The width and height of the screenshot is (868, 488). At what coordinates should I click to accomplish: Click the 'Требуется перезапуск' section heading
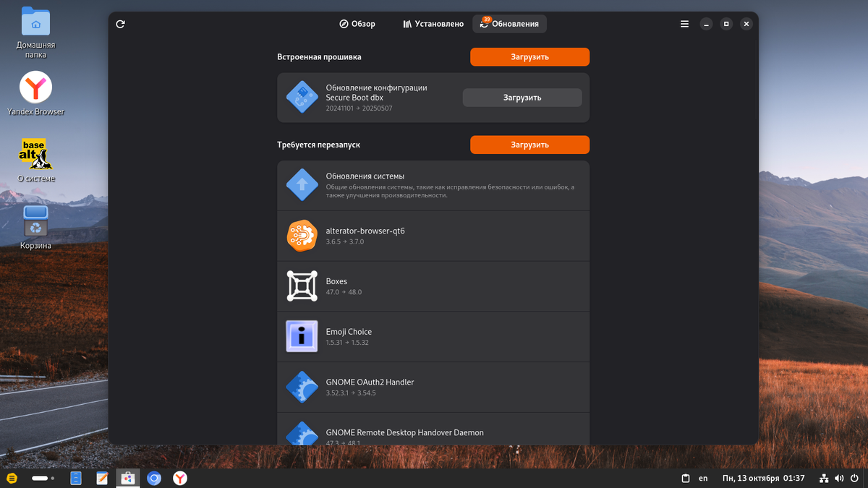[318, 145]
